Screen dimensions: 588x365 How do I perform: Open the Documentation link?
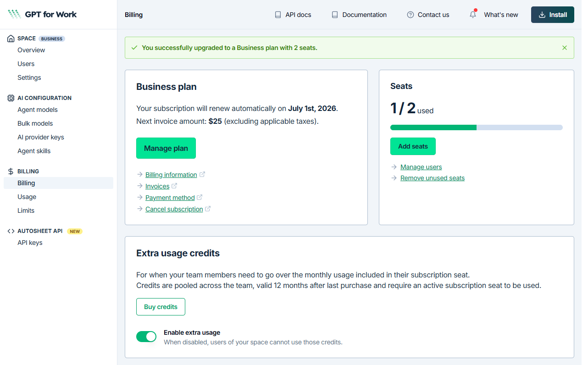coord(359,15)
